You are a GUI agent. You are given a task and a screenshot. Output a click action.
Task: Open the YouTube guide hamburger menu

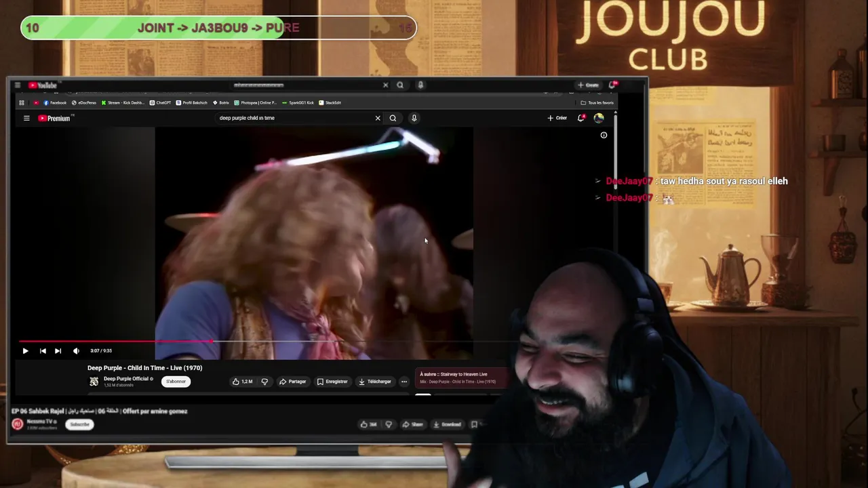pyautogui.click(x=26, y=118)
